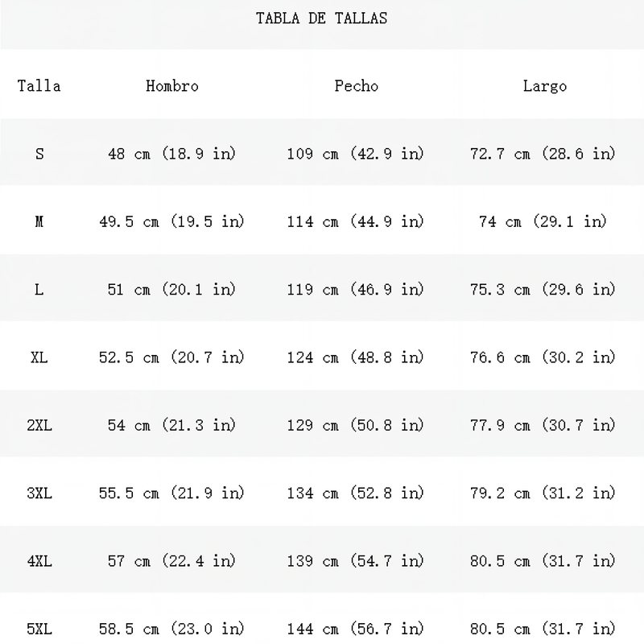Click the 4XL size row label
Image resolution: width=644 pixels, height=644 pixels.
pyautogui.click(x=39, y=560)
